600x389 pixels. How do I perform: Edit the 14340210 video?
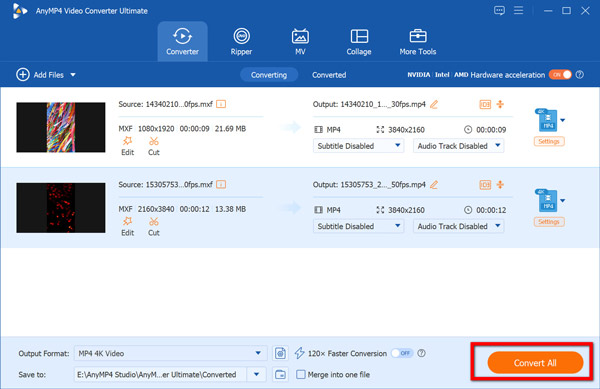click(x=127, y=146)
